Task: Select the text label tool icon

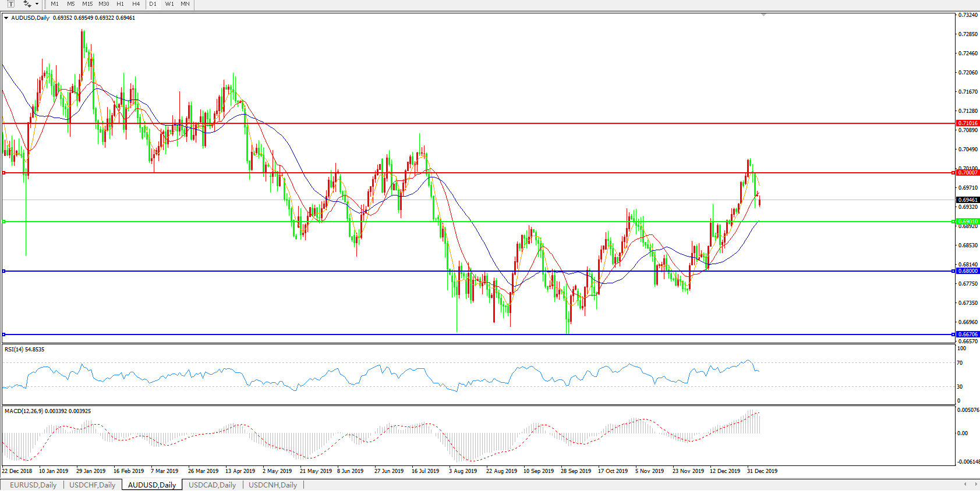Action: 10,4
